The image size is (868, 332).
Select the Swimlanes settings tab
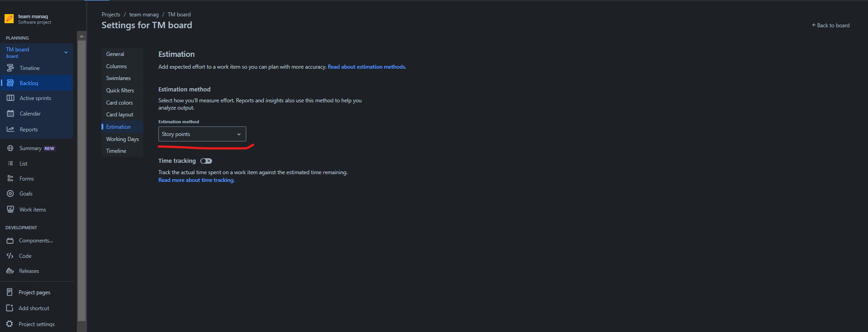click(x=118, y=78)
